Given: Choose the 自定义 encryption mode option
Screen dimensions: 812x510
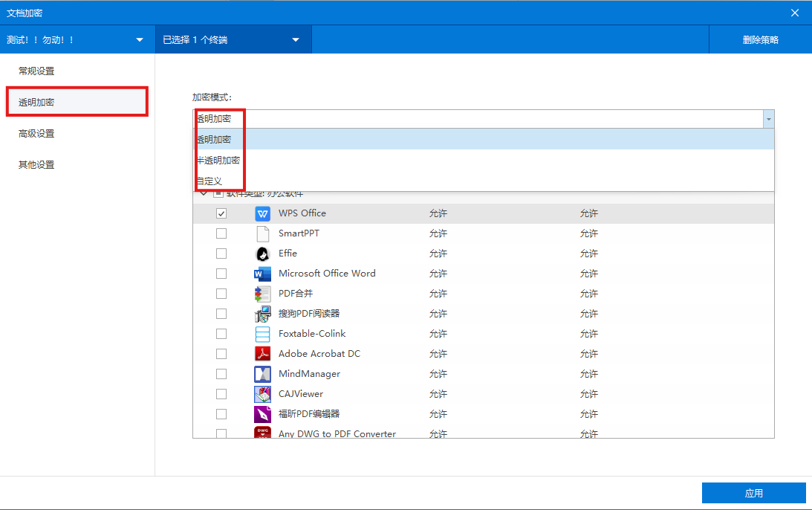Looking at the screenshot, I should [210, 181].
